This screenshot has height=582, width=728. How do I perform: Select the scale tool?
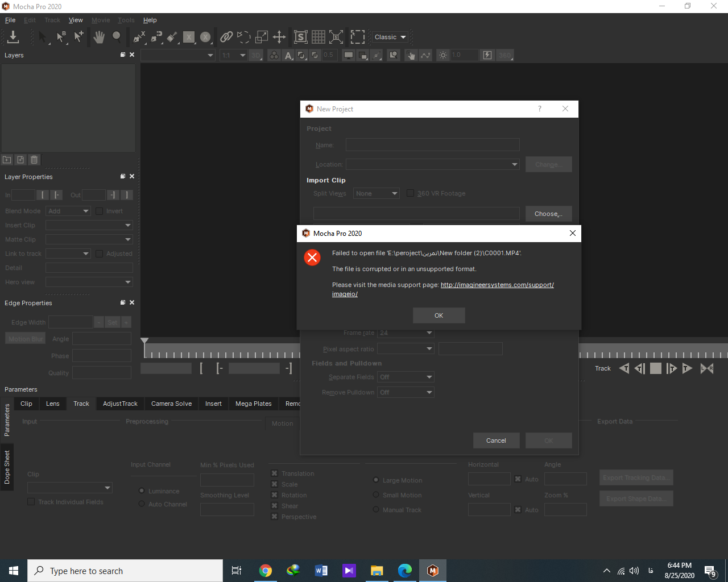tap(262, 37)
